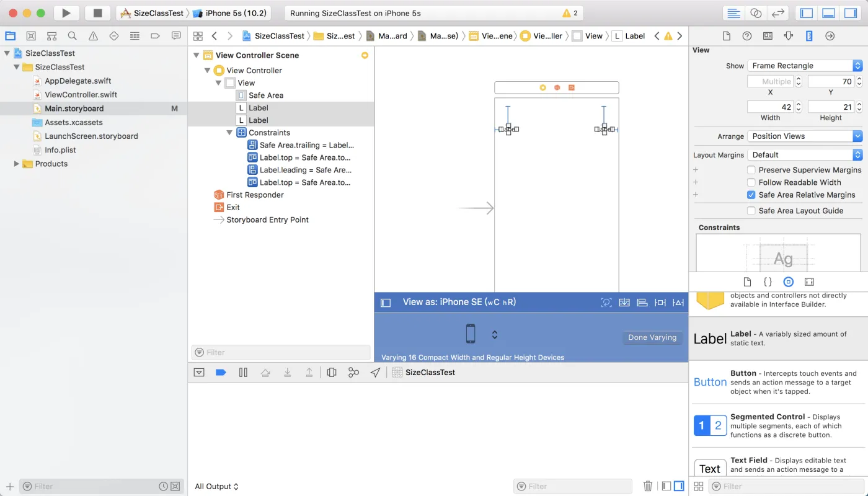
Task: Select Safe Area in document outline
Action: 266,95
